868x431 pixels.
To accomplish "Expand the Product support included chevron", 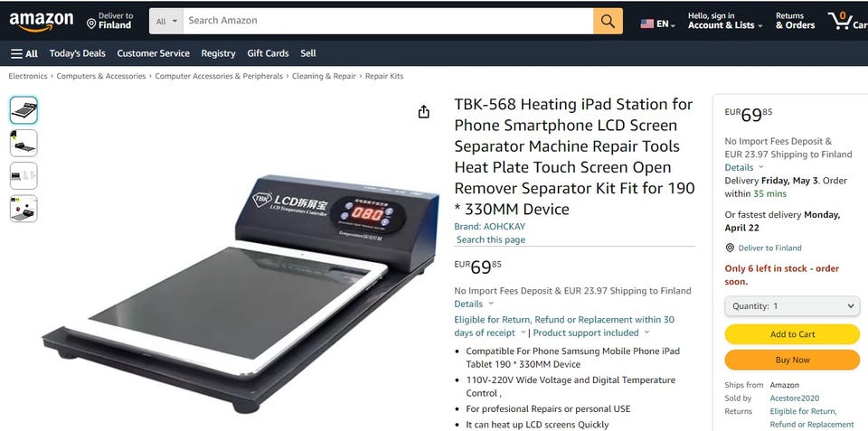I will [646, 333].
